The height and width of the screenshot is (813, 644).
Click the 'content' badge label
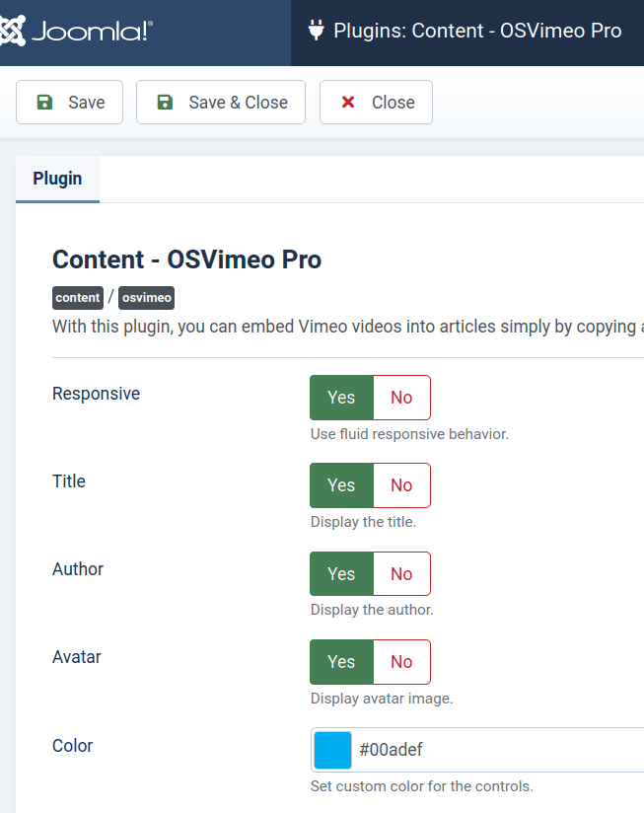click(78, 298)
